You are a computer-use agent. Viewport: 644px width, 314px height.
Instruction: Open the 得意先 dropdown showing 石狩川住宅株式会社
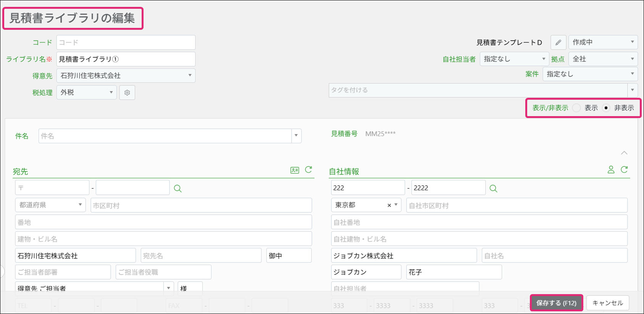[x=126, y=76]
